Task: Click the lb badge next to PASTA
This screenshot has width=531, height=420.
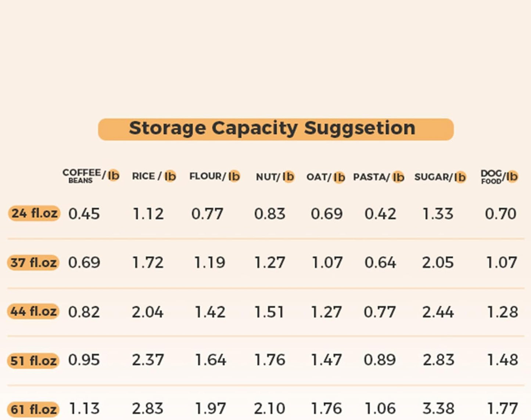Action: coord(398,177)
